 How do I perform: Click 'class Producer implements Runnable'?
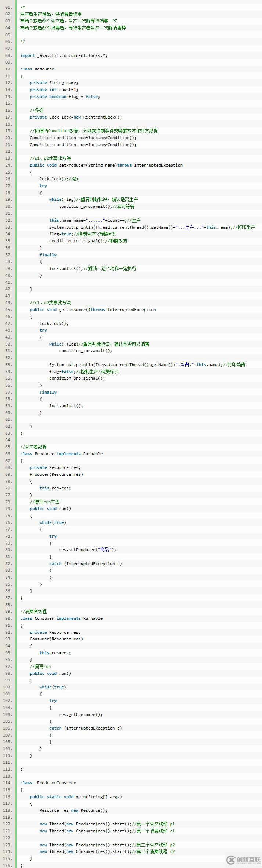click(x=61, y=454)
